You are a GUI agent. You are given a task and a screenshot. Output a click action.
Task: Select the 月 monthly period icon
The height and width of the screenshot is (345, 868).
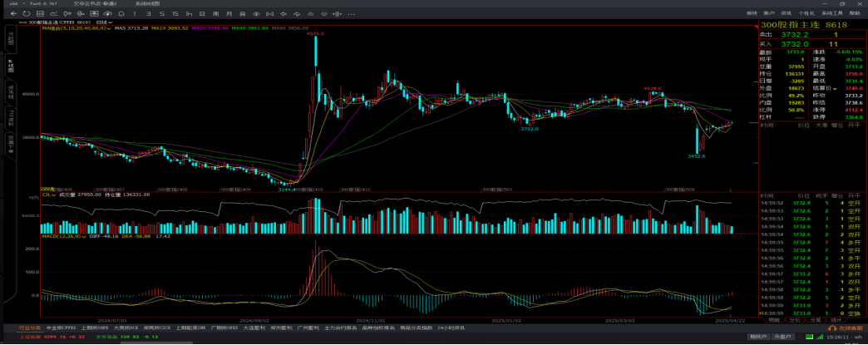coord(229,14)
